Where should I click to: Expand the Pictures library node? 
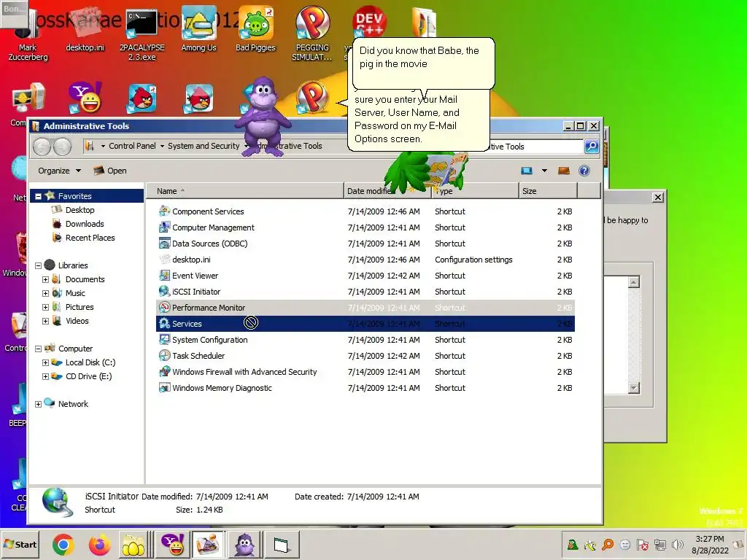45,307
